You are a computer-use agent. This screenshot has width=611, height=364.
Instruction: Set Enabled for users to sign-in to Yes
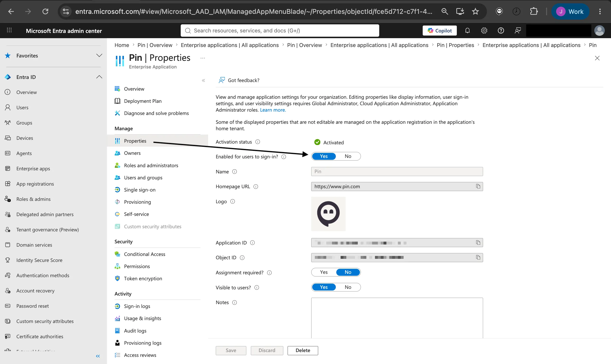click(324, 156)
